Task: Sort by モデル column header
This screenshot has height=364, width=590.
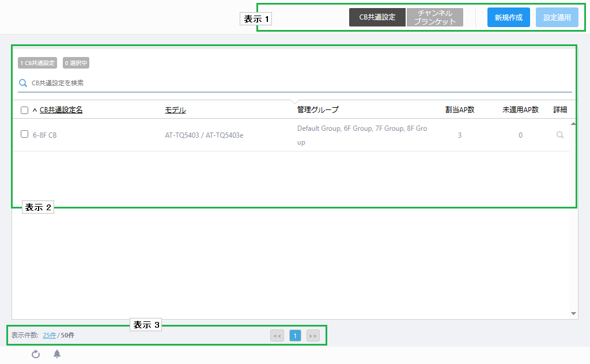Action: [x=175, y=110]
